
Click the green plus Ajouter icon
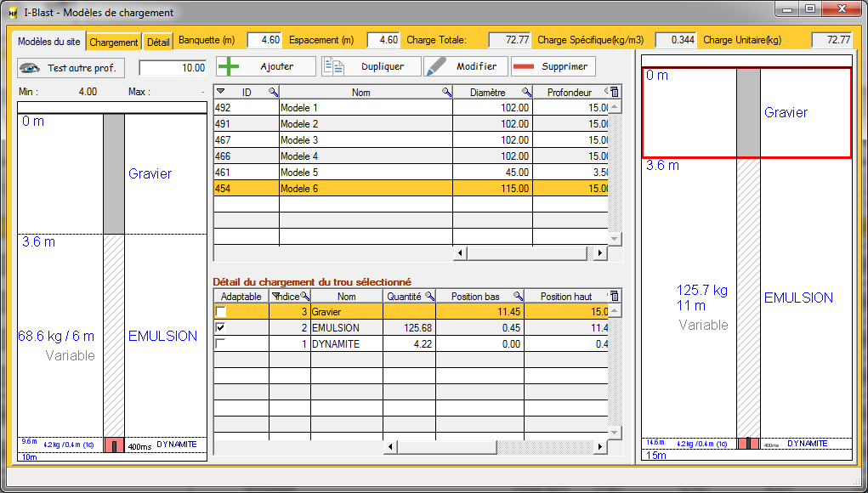(x=229, y=66)
